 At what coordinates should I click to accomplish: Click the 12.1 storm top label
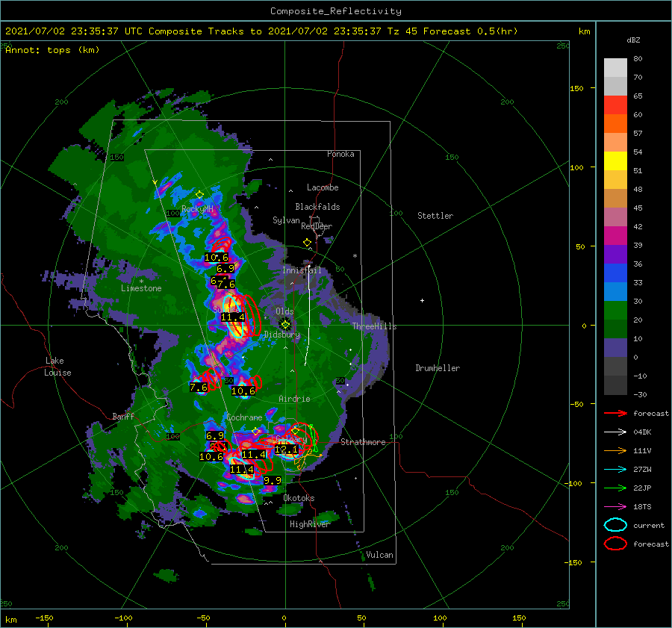pos(286,450)
